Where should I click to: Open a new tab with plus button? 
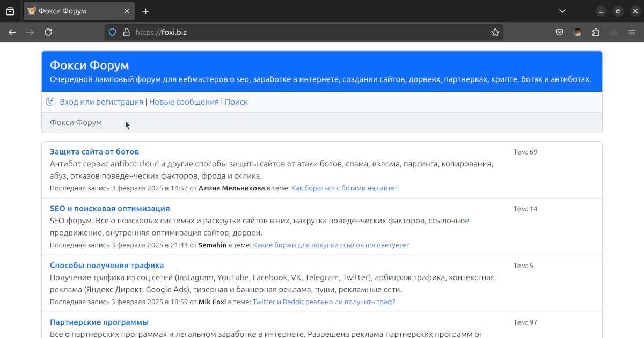tap(145, 11)
